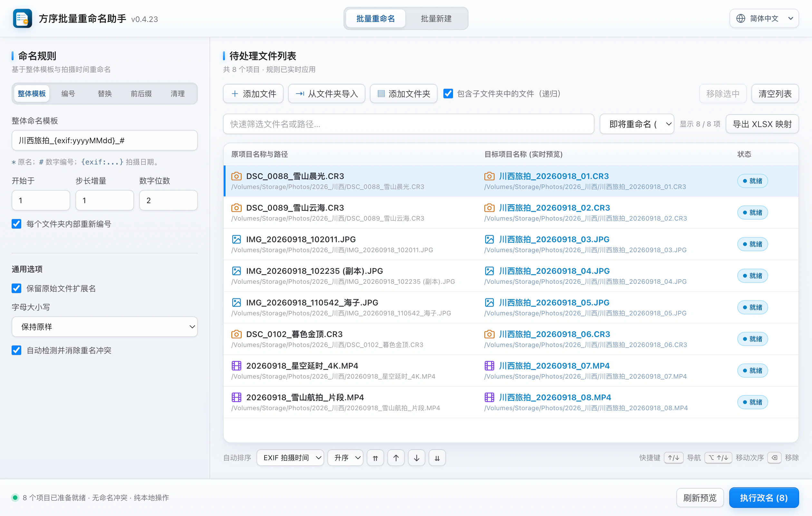Screen dimensions: 812x516
Task: Move selected item to bottom arrow
Action: [437, 458]
